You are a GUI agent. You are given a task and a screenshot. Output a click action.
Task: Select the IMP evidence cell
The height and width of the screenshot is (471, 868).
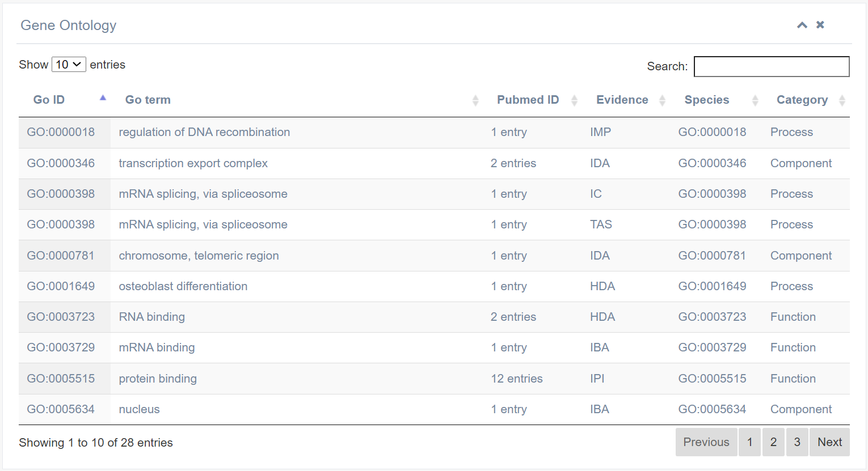(x=600, y=132)
